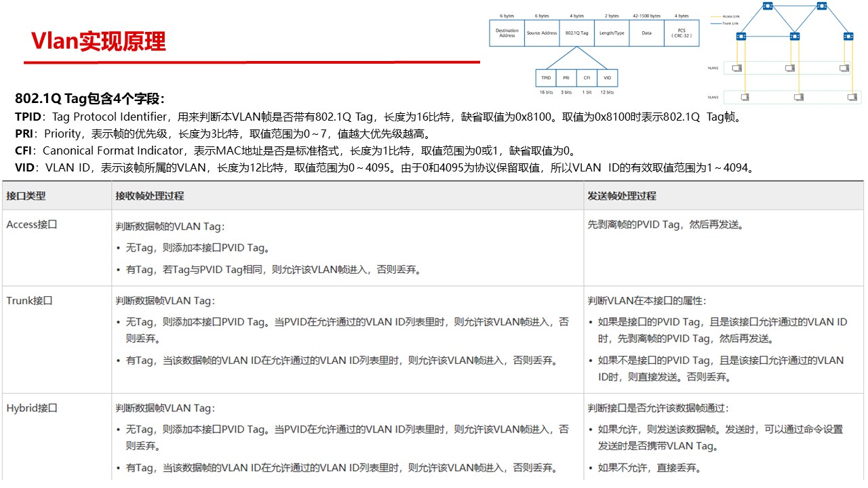Viewport: 868px width, 488px height.
Task: Click the CFI box in the tag diagram
Action: tap(587, 78)
